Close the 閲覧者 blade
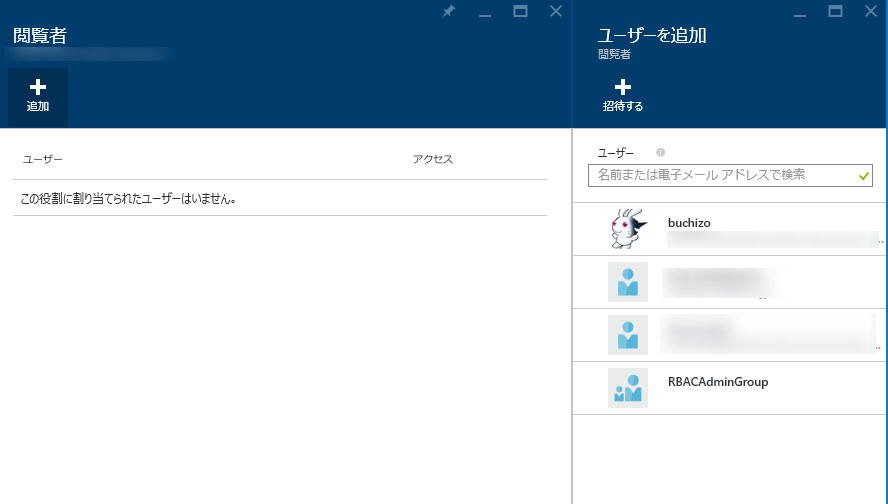Viewport: 888px width, 504px height. coord(556,11)
